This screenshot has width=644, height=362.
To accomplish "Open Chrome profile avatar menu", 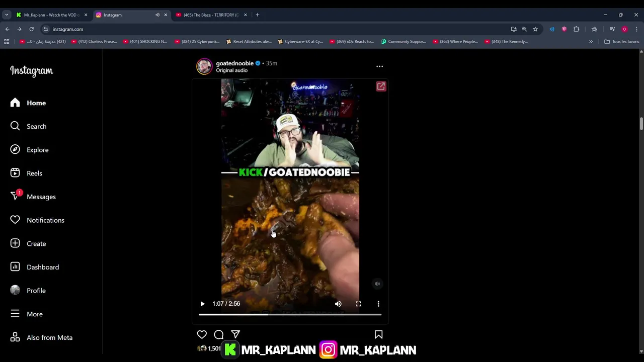I will pyautogui.click(x=624, y=29).
